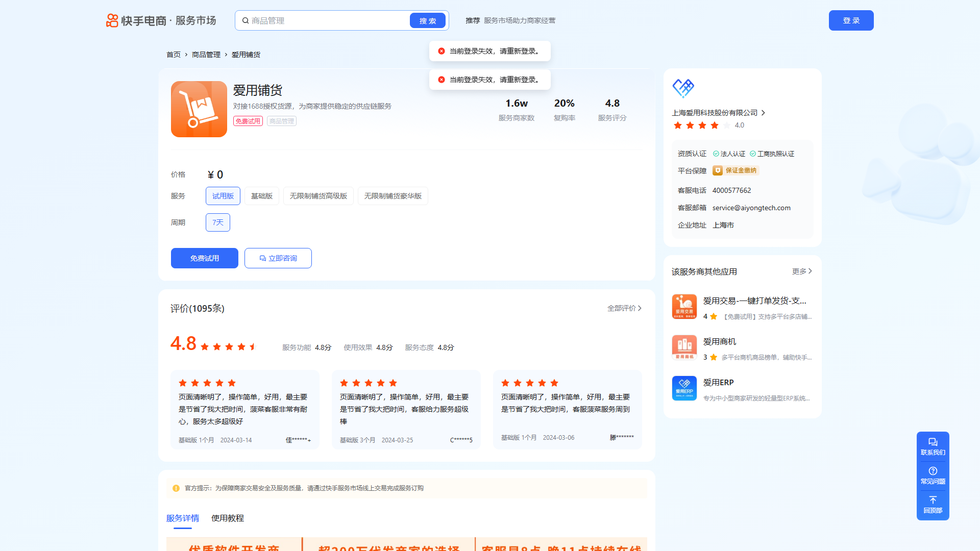Click second login-failed error icon

pyautogui.click(x=442, y=80)
